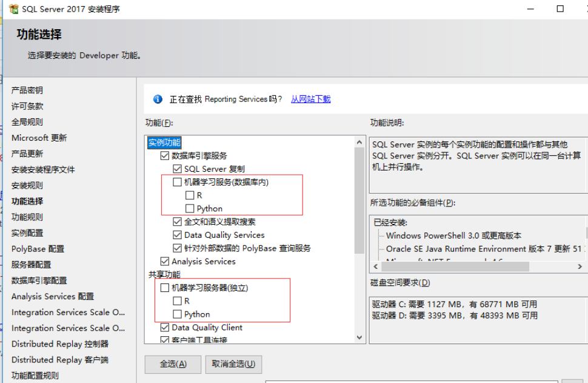Click prerequisites panel scroll right arrow
The image size is (588, 383).
pyautogui.click(x=580, y=266)
